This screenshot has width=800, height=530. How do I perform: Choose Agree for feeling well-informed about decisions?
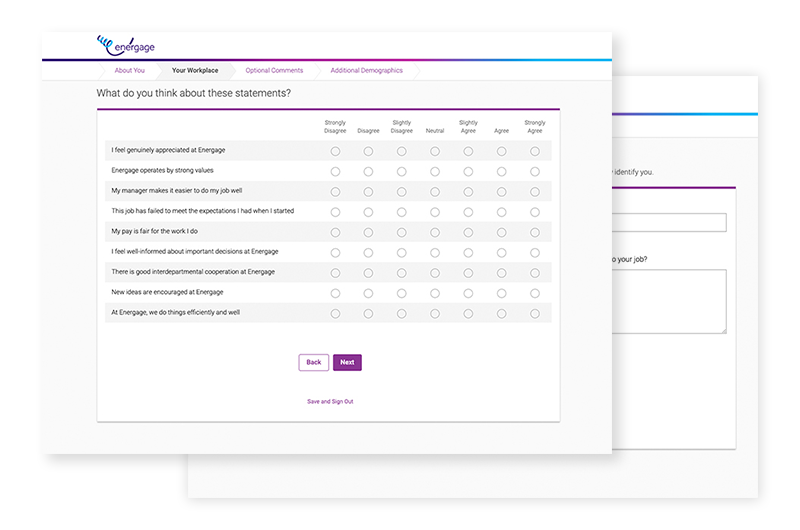point(502,253)
